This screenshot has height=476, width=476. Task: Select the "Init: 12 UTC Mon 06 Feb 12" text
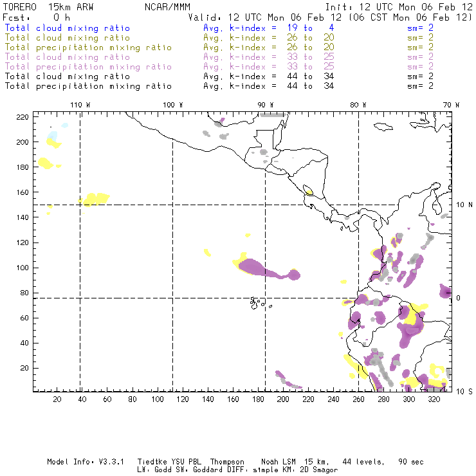tap(399, 7)
